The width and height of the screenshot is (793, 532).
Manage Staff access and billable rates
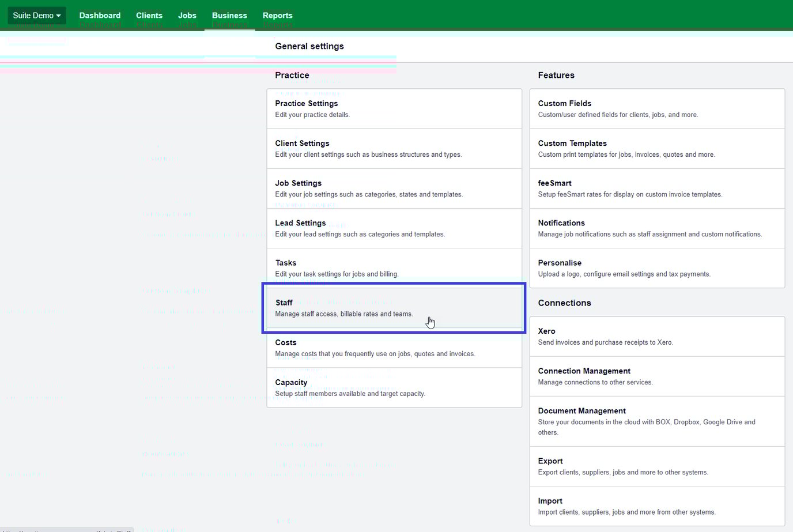[394, 308]
